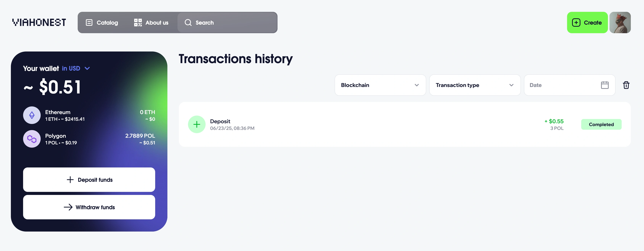Screen dimensions: 644x251
Task: Click the VIAHONEST logo
Action: coord(39,23)
